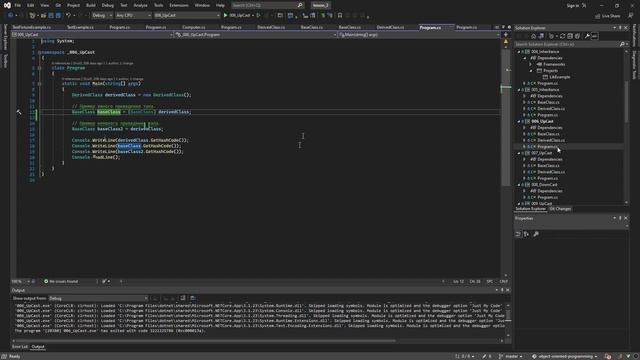
Task: Select Program.cs under 008_DownCast
Action: pos(547,198)
